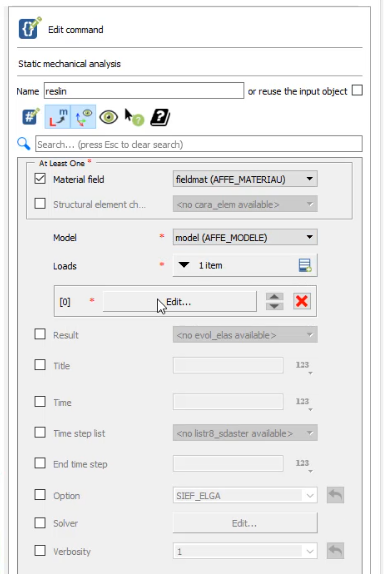Open the model (AFFE_MODELE) dropdown
The image size is (384, 574).
245,237
